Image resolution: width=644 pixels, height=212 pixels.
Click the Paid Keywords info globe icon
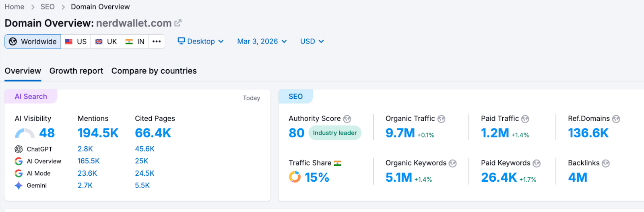537,163
